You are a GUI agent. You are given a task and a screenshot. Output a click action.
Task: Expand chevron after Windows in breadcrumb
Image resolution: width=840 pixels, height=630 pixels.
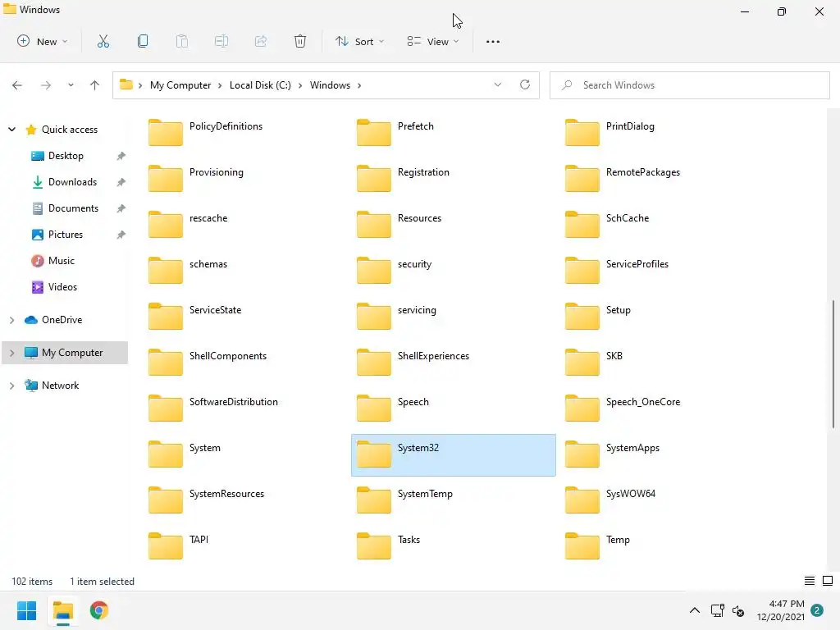(359, 85)
